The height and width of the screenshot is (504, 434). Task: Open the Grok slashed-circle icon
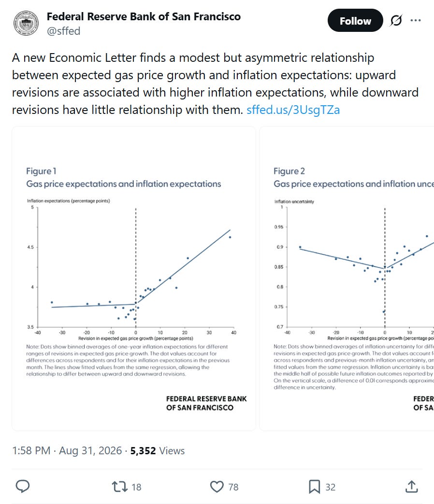click(x=396, y=21)
